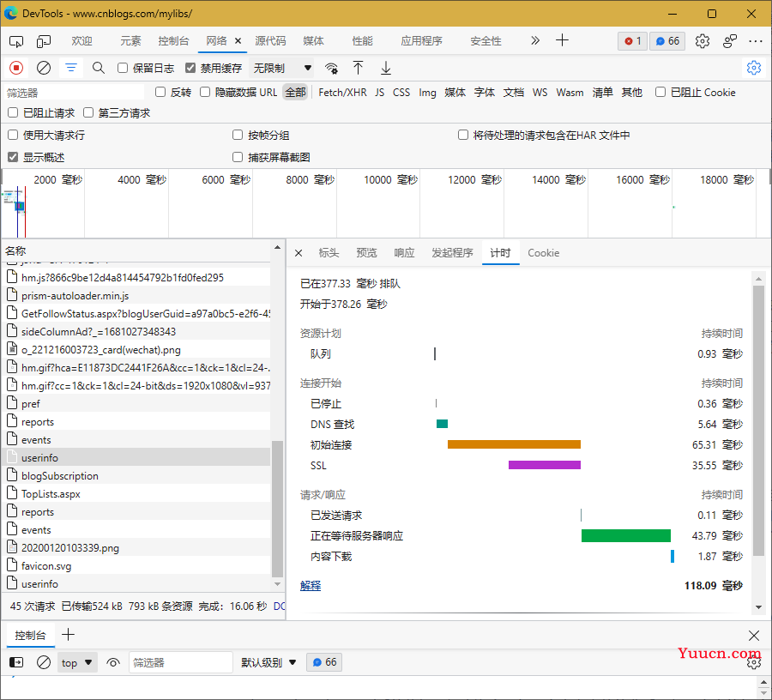
Task: Open the top context dropdown
Action: 77,662
